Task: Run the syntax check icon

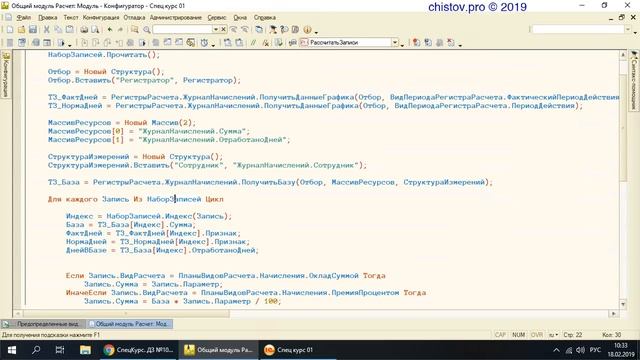Action: 279,43
